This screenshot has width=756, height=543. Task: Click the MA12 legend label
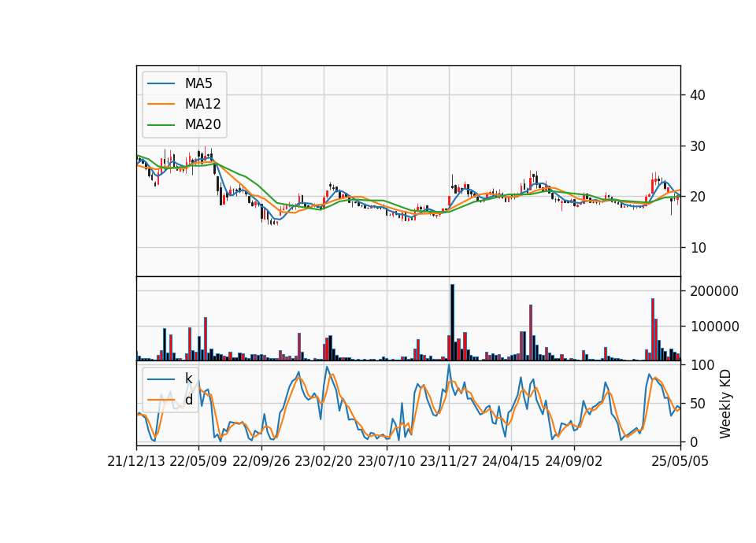pyautogui.click(x=202, y=104)
